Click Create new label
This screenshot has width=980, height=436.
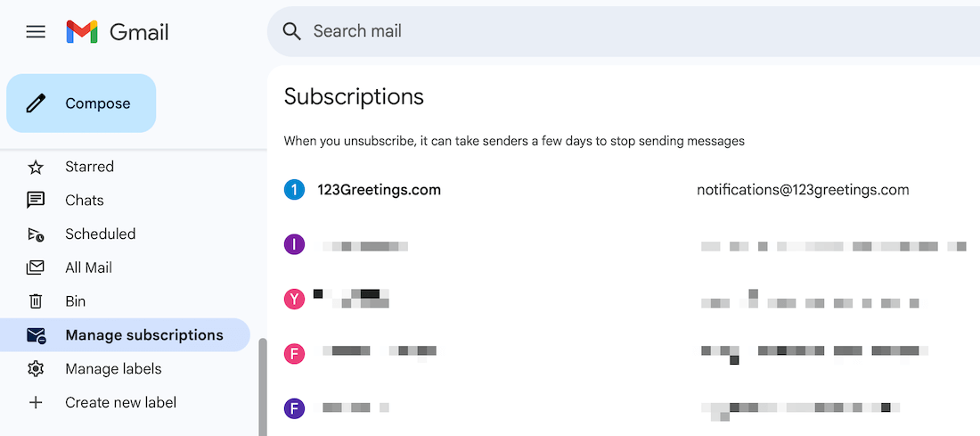[x=120, y=403]
